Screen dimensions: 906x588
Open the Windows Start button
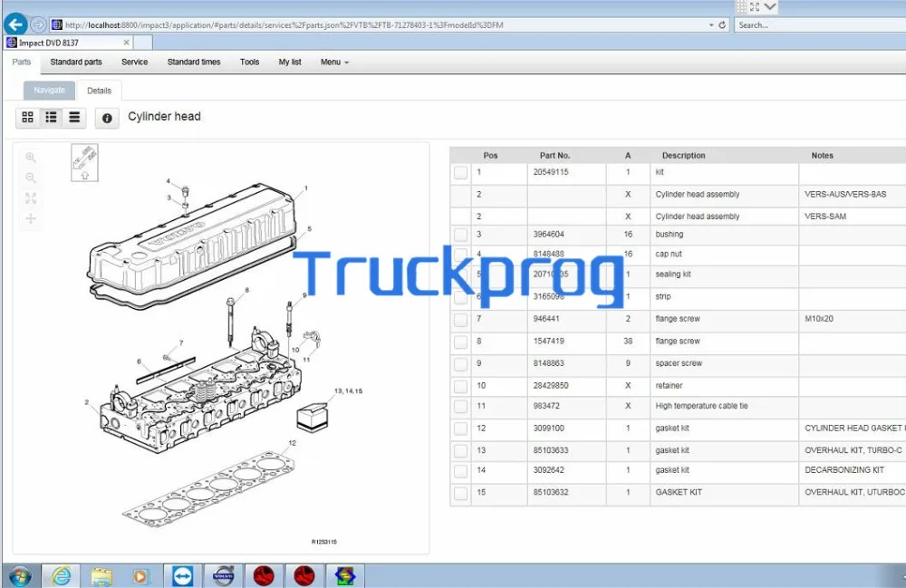click(20, 576)
